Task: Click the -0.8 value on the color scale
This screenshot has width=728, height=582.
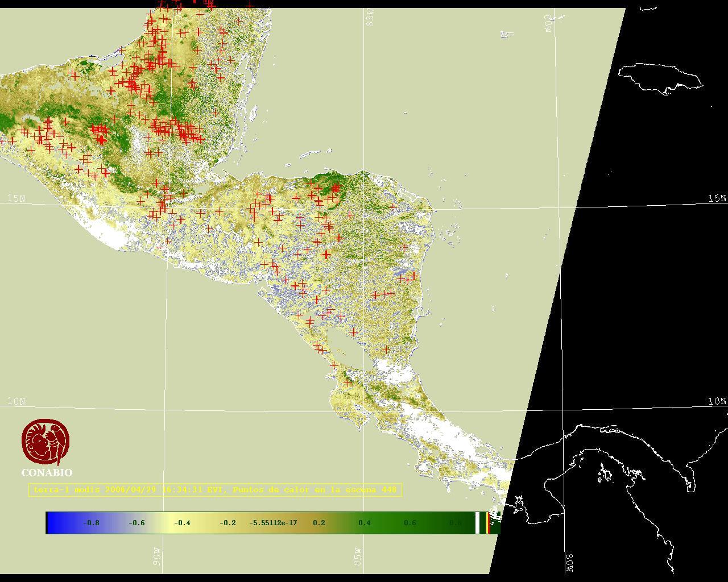Action: tap(91, 523)
